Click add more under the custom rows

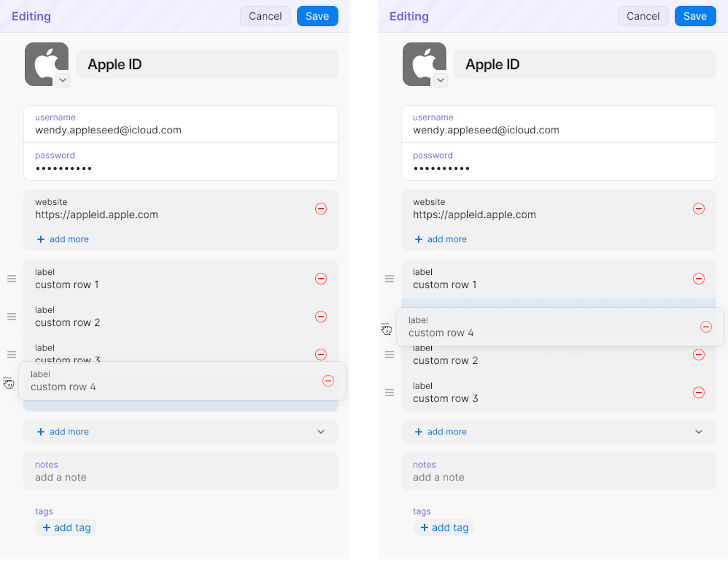pyautogui.click(x=62, y=432)
